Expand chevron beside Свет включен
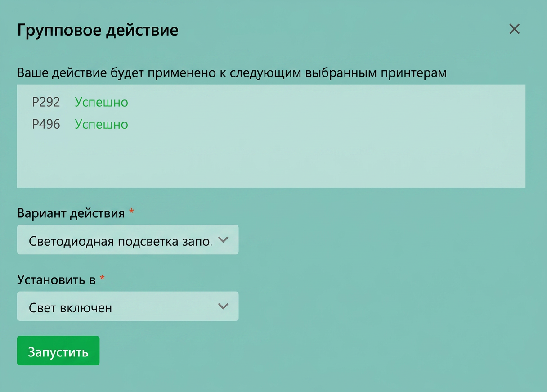The image size is (547, 392). (223, 306)
